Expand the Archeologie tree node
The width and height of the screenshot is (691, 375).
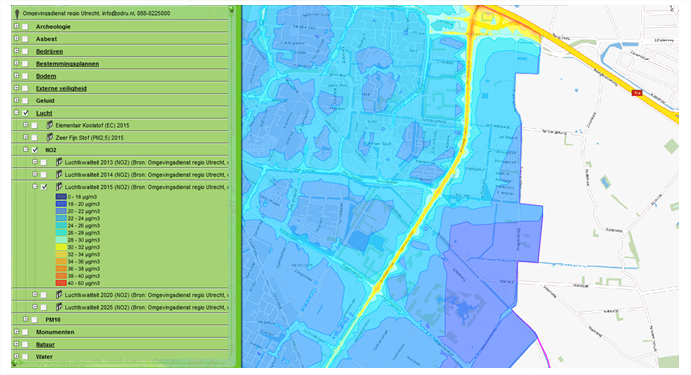click(16, 26)
